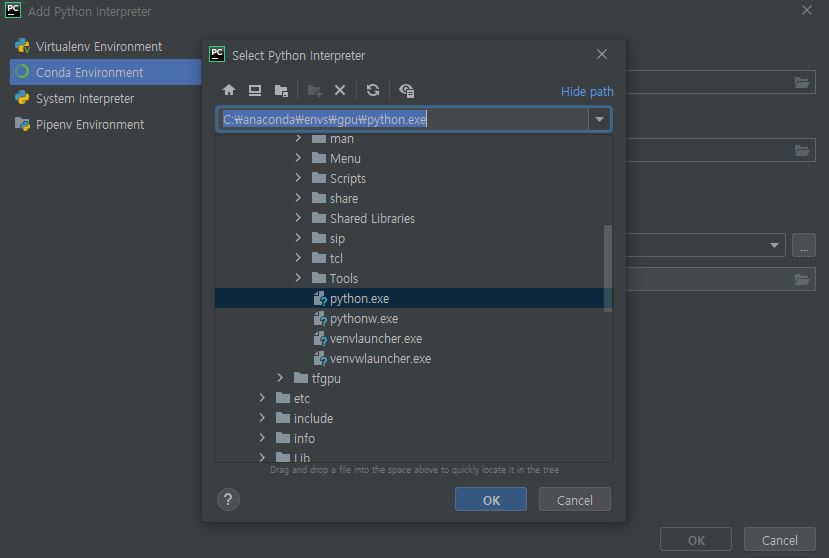829x558 pixels.
Task: Click the lowest browse folder icon in background window
Action: pos(802,279)
